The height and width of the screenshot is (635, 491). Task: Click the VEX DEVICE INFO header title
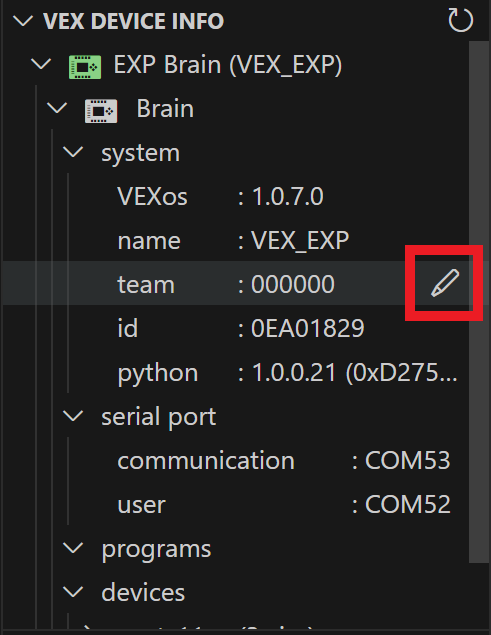point(133,21)
